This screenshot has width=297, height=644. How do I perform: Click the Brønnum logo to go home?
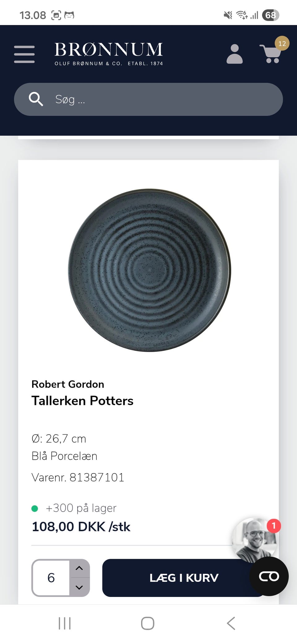109,54
